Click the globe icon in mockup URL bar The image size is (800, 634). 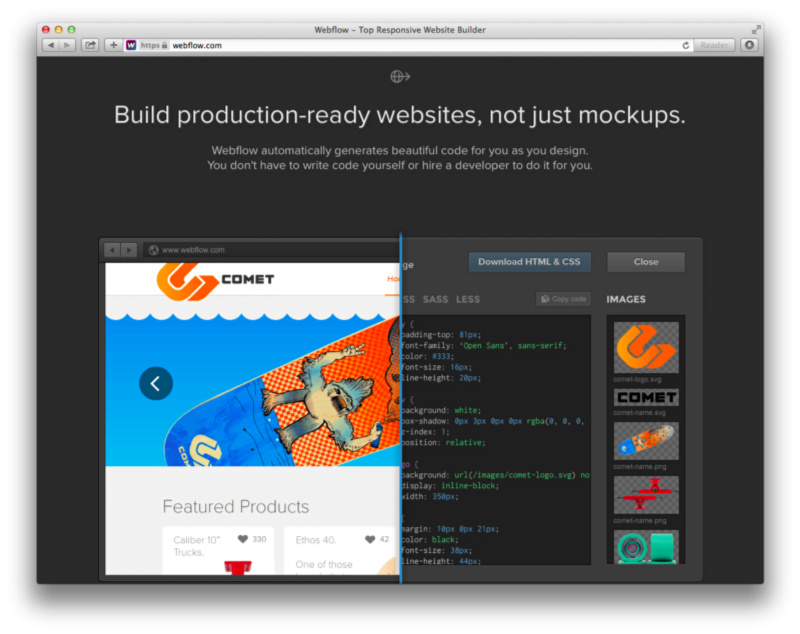tap(153, 250)
